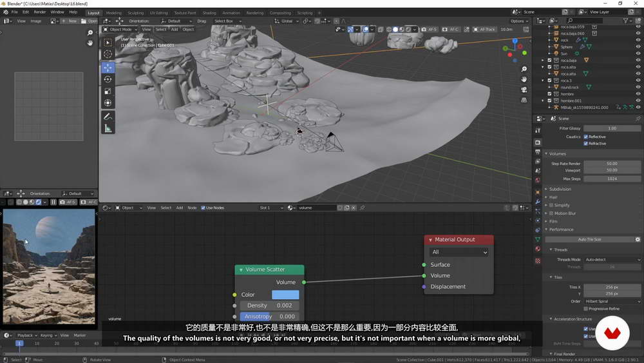Viewport: 644px width, 363px height.
Task: Uncheck roca.baja collection checkbox
Action: (x=549, y=61)
